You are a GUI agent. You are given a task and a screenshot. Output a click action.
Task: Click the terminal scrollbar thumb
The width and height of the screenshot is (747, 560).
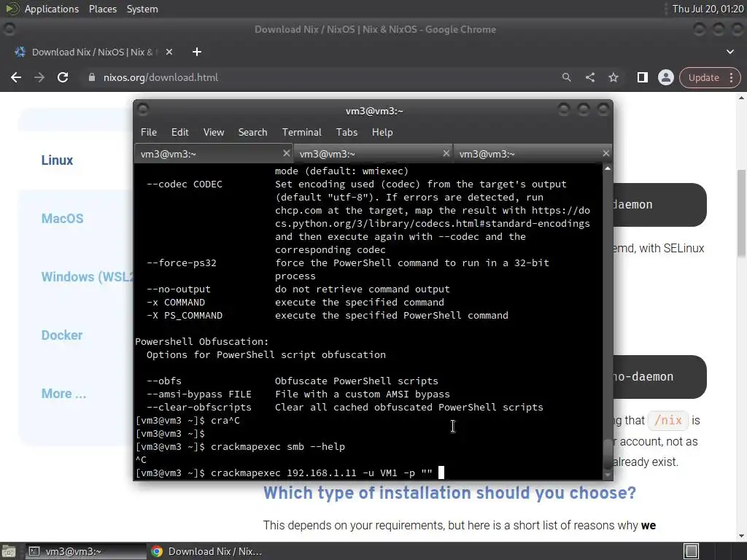[x=608, y=454]
